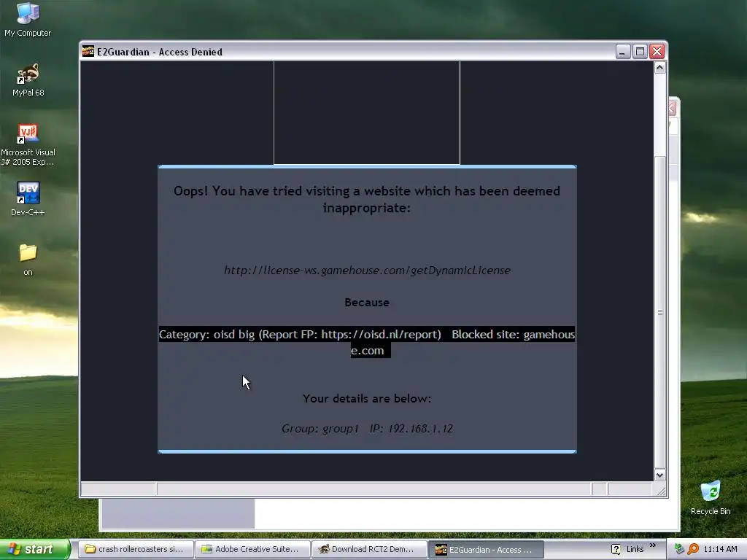Click the 'Oops! You have tried visiting' heading
747x560 pixels.
[x=367, y=199]
